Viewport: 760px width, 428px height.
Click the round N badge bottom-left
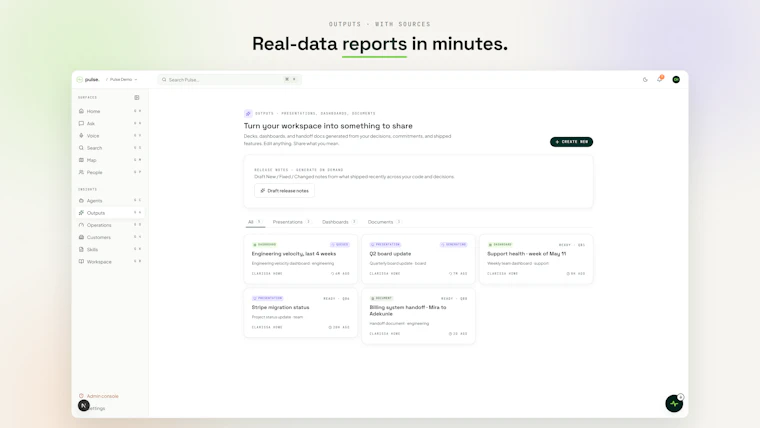[84, 405]
